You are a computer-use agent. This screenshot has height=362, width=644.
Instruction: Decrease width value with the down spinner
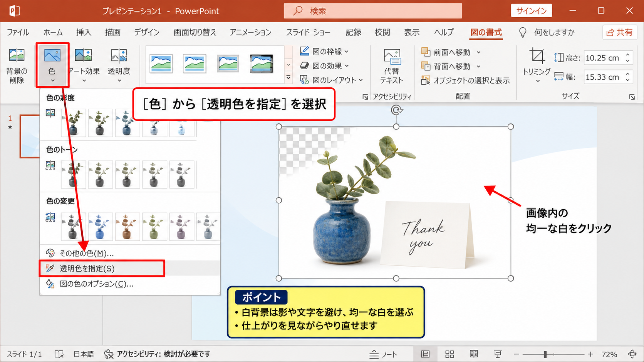(628, 80)
